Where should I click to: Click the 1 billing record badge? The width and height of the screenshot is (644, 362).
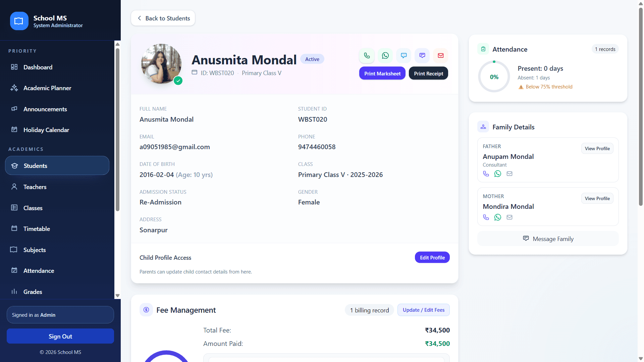369,310
